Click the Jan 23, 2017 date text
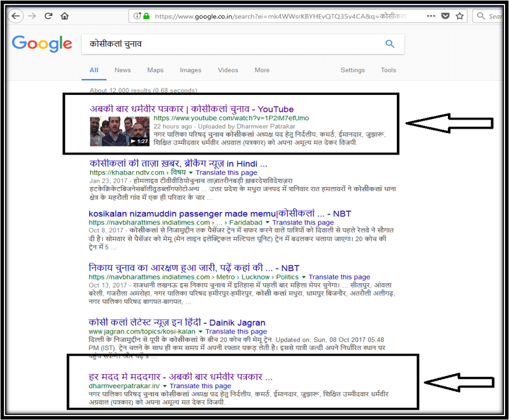Viewport: 509px width, 420px height. 108,181
